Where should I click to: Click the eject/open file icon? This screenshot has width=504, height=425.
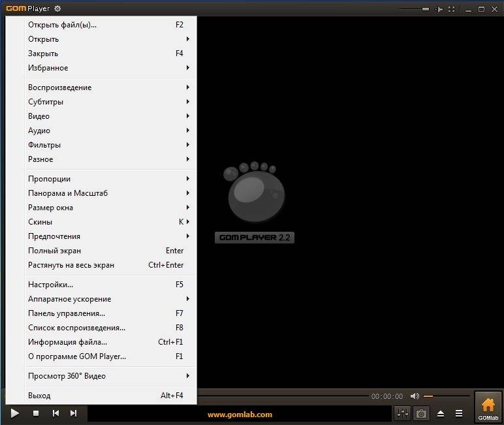click(441, 413)
